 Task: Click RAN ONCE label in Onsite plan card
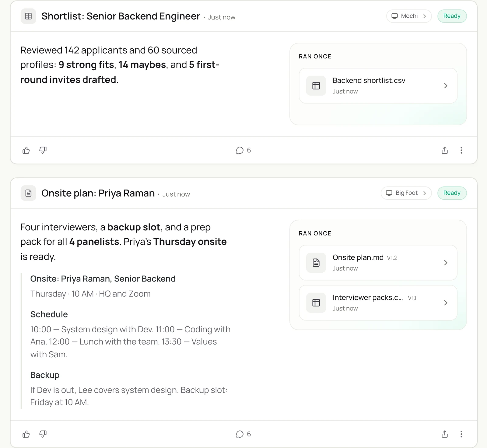(x=315, y=233)
